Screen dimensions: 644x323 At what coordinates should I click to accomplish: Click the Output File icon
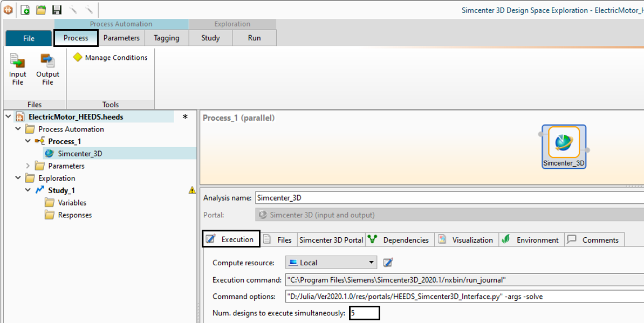pyautogui.click(x=47, y=69)
